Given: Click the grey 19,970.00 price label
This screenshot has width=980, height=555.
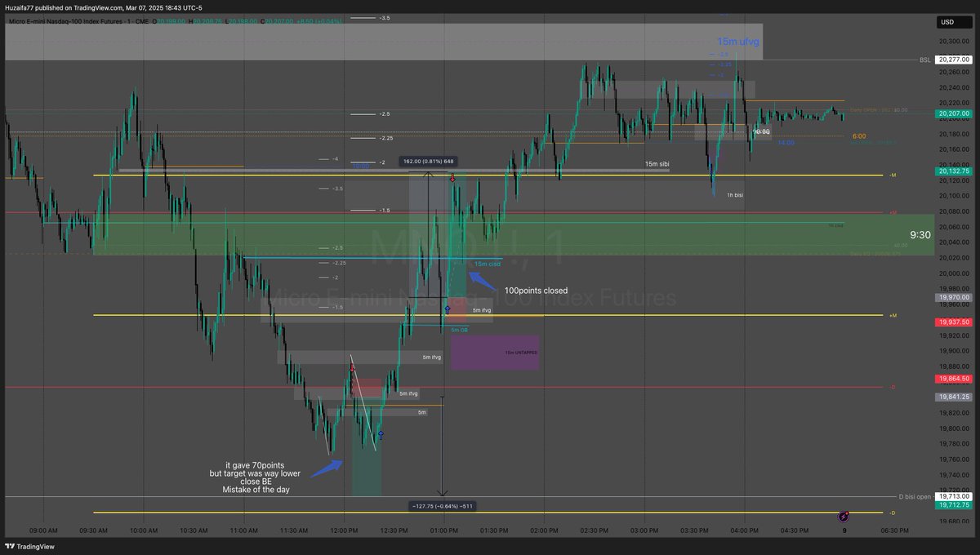Looking at the screenshot, I should (953, 298).
